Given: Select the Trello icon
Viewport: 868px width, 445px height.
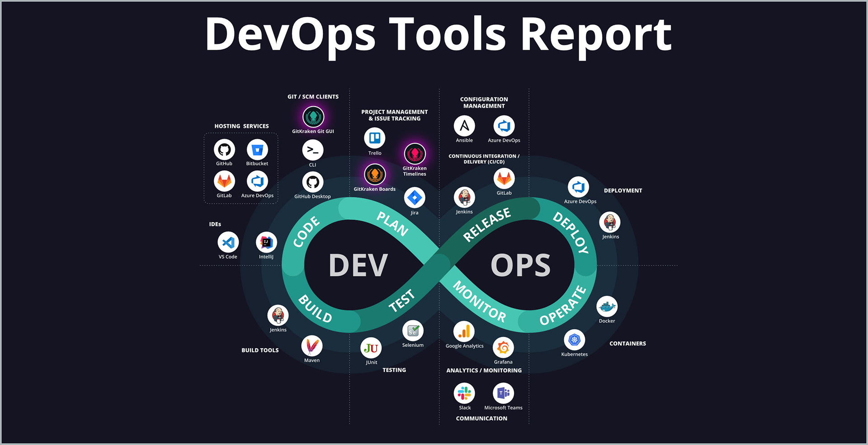Looking at the screenshot, I should coord(375,138).
